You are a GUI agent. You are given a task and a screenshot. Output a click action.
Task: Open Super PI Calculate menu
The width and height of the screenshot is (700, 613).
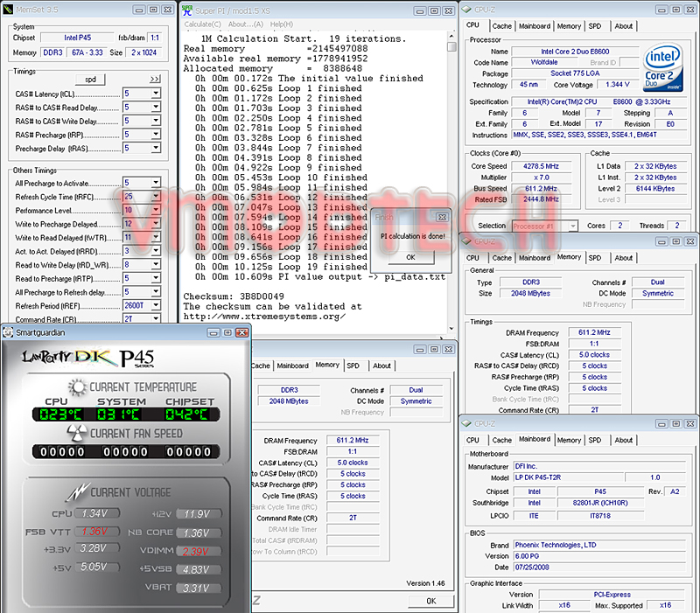coord(202,24)
